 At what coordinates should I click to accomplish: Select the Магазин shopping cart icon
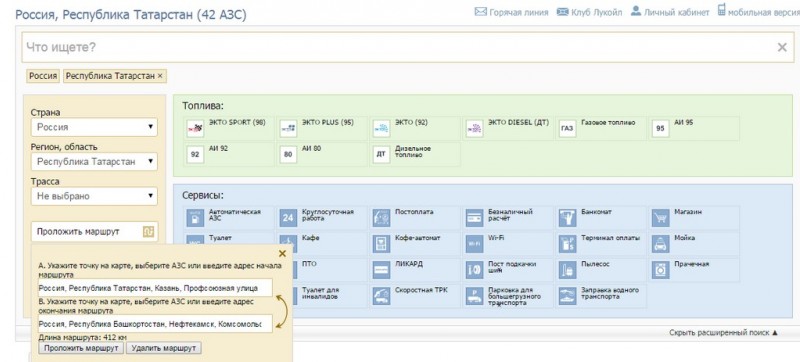[660, 218]
